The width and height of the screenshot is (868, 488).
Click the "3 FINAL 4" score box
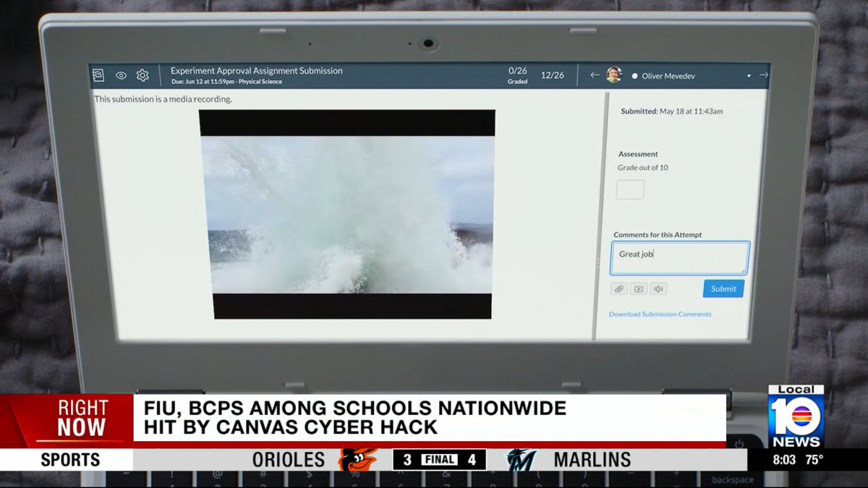(x=439, y=459)
